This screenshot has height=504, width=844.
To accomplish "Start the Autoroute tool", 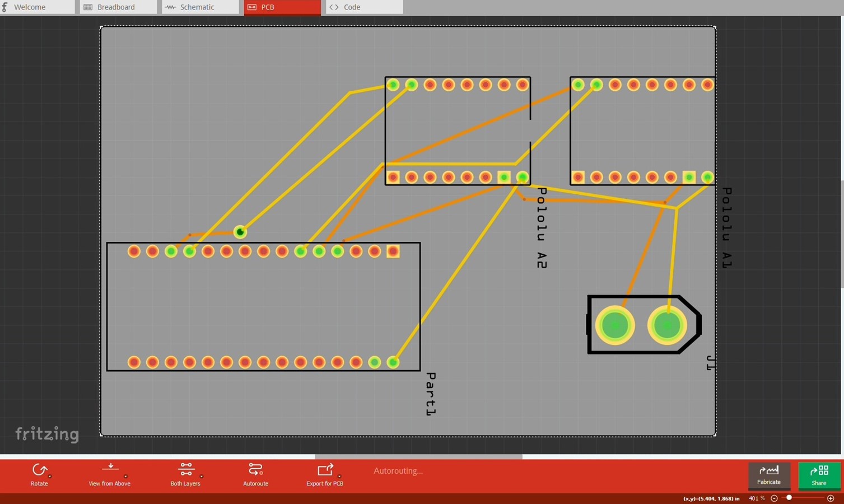I will [x=256, y=469].
